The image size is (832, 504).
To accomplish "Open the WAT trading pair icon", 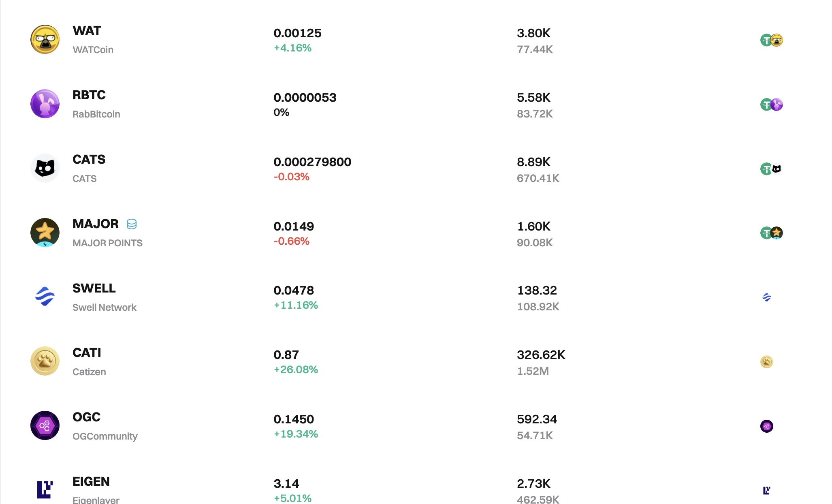I will point(771,40).
